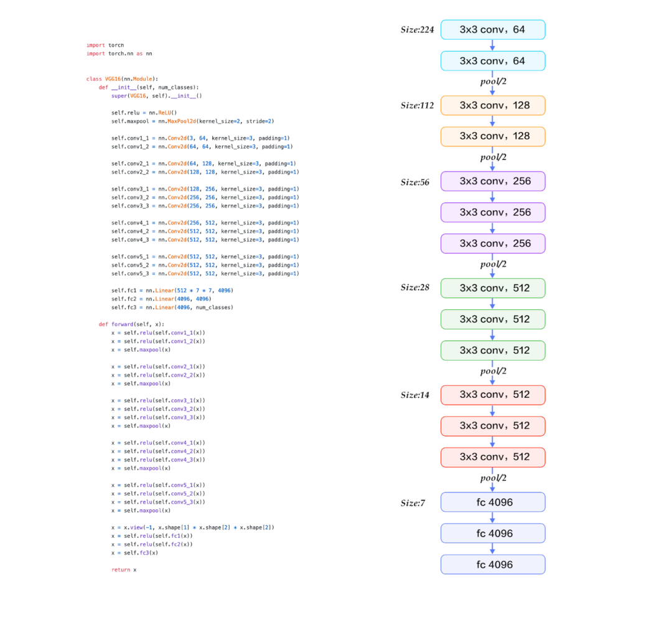Click the first fc 4096 block
The height and width of the screenshot is (617, 672).
pyautogui.click(x=493, y=502)
